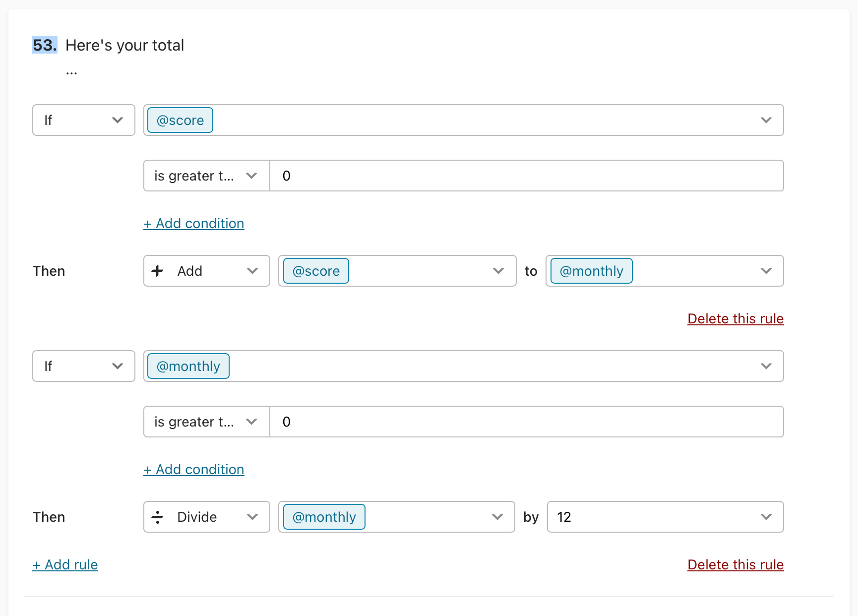
Task: Expand the @monthly dropdown after Divide
Action: [397, 517]
